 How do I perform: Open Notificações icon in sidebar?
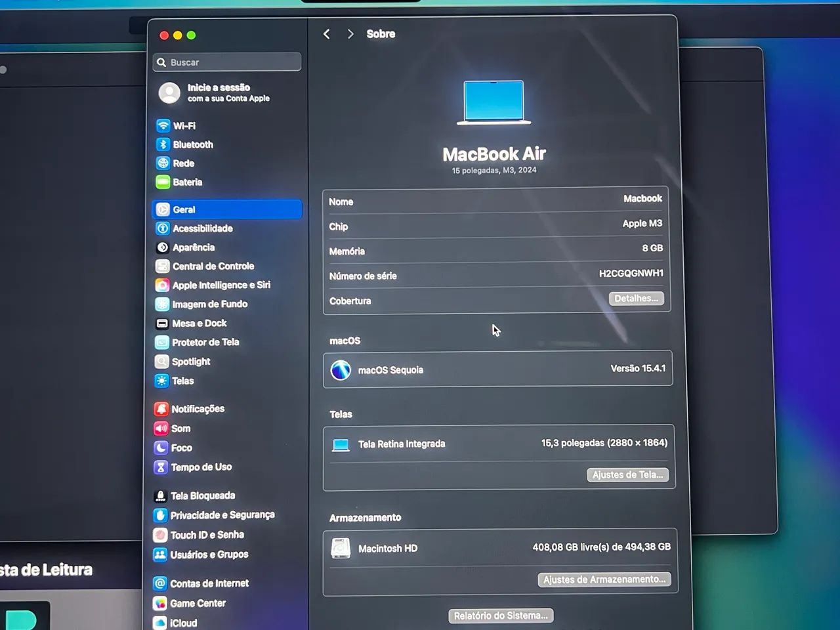tap(161, 409)
